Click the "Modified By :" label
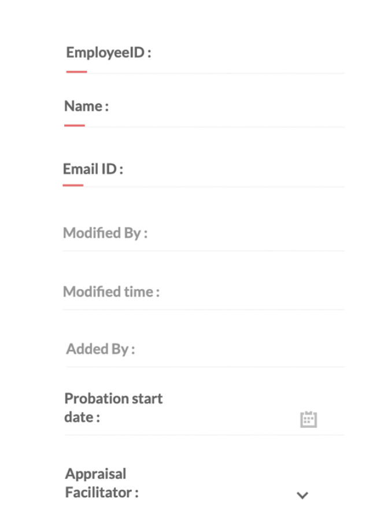Screen dimensions: 392x532 105,233
